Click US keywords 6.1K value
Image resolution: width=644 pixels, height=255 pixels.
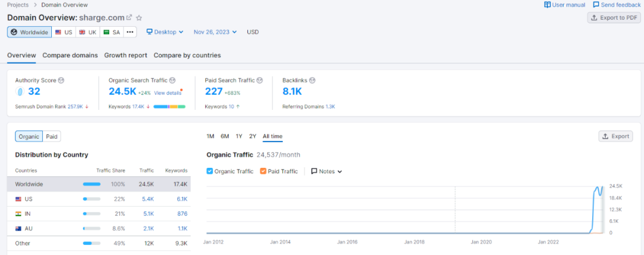coord(181,199)
